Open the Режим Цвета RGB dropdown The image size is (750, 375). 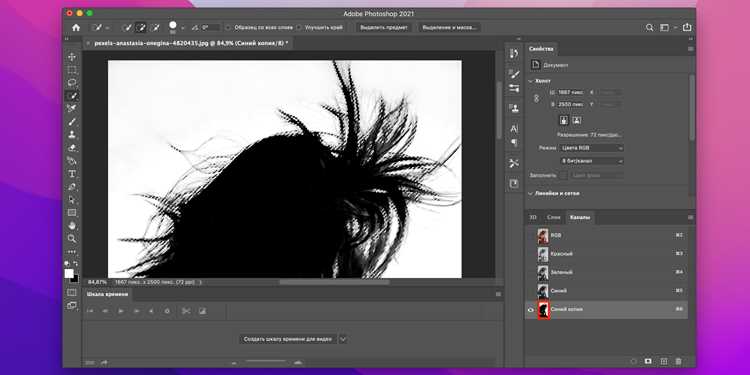click(592, 148)
